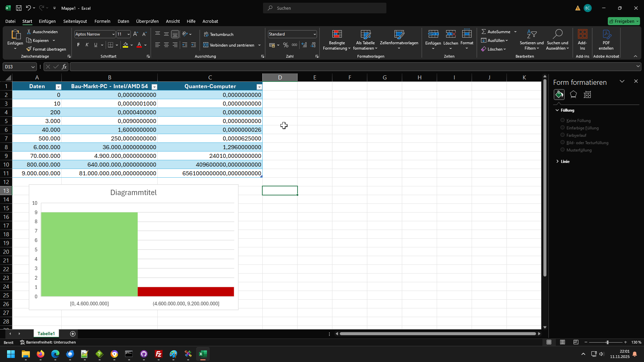The width and height of the screenshot is (644, 362).
Task: Switch to Seitenlayout tab
Action: pyautogui.click(x=75, y=21)
